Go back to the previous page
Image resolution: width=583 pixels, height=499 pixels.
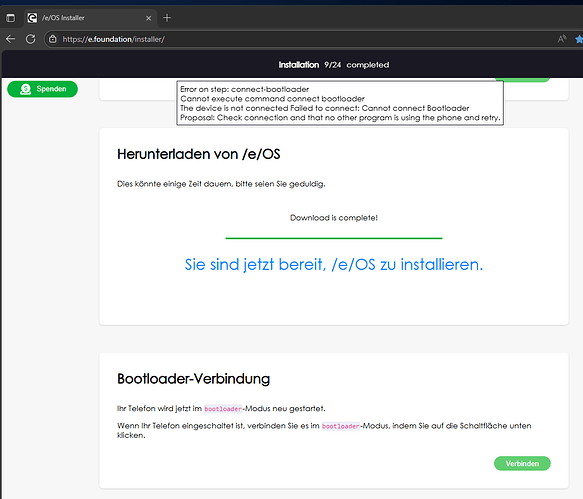(11, 39)
